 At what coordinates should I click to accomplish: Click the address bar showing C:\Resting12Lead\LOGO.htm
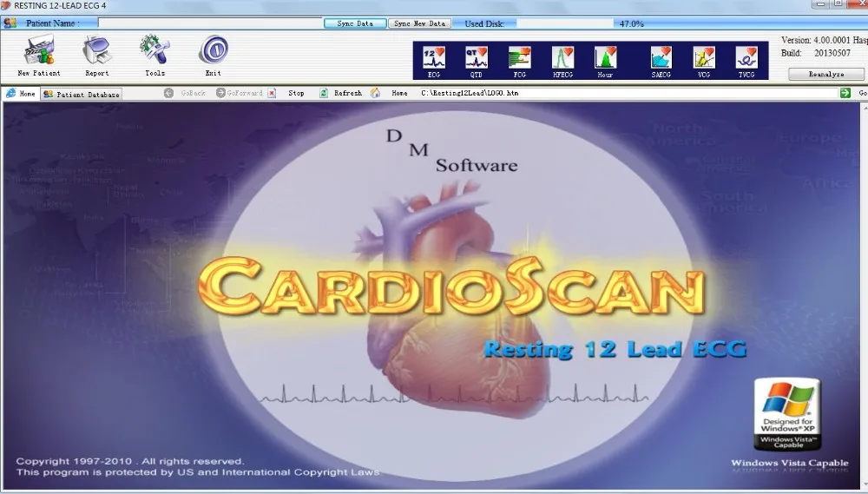628,93
